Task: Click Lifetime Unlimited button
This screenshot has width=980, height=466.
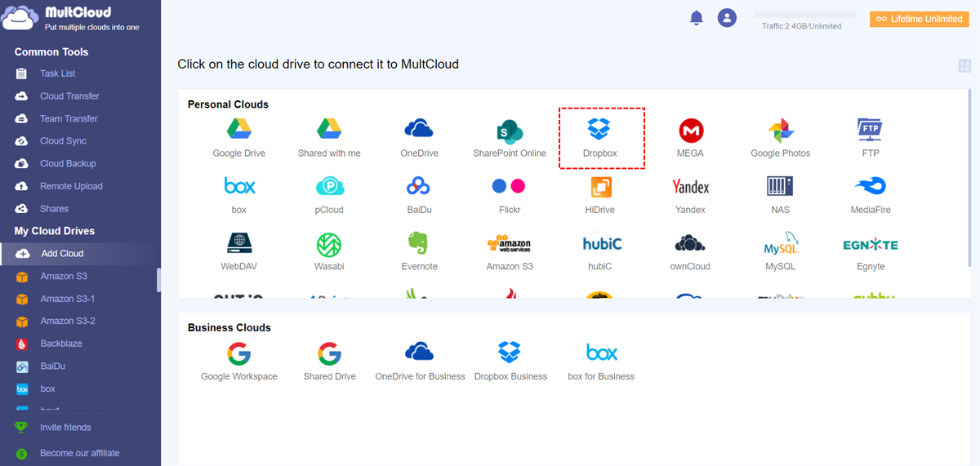Action: (x=919, y=19)
